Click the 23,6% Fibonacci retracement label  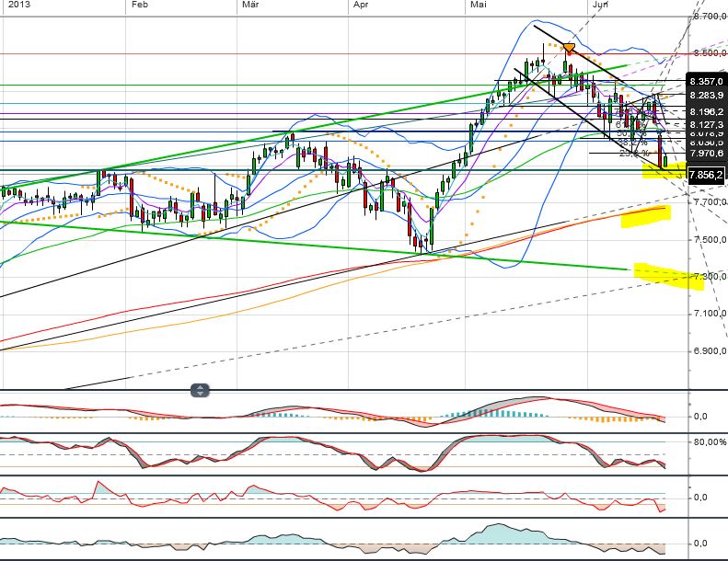pos(633,154)
